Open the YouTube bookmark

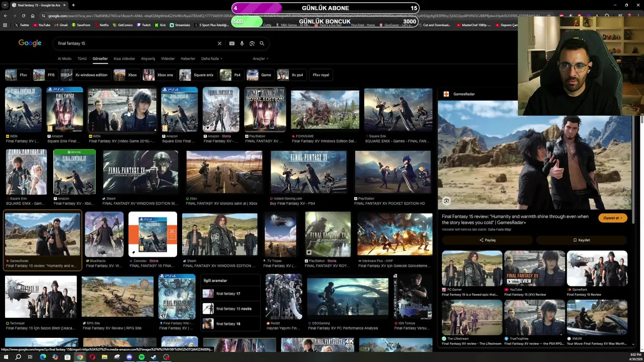(42, 25)
